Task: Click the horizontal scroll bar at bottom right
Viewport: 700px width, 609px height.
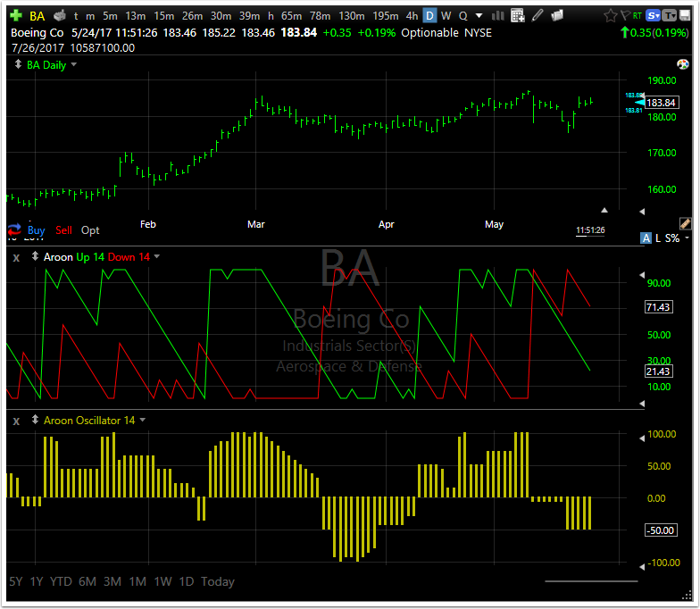Action: click(591, 581)
